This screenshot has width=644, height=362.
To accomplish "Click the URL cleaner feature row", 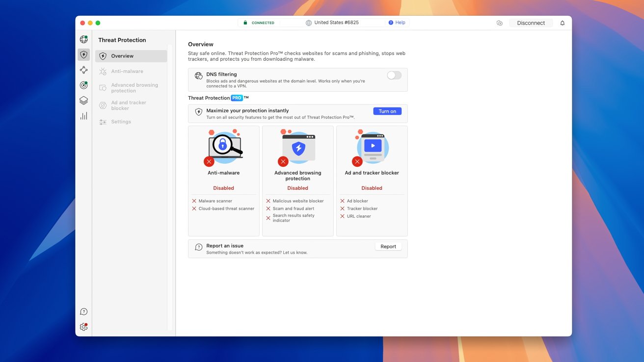I will [355, 216].
